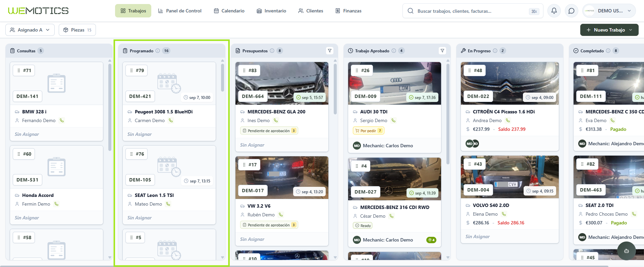Image resolution: width=644 pixels, height=267 pixels.
Task: Click the Ready tag on DEM-027
Action: (x=363, y=226)
